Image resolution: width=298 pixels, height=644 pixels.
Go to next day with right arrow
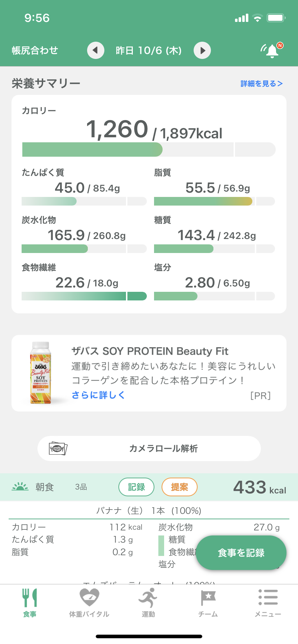(202, 50)
